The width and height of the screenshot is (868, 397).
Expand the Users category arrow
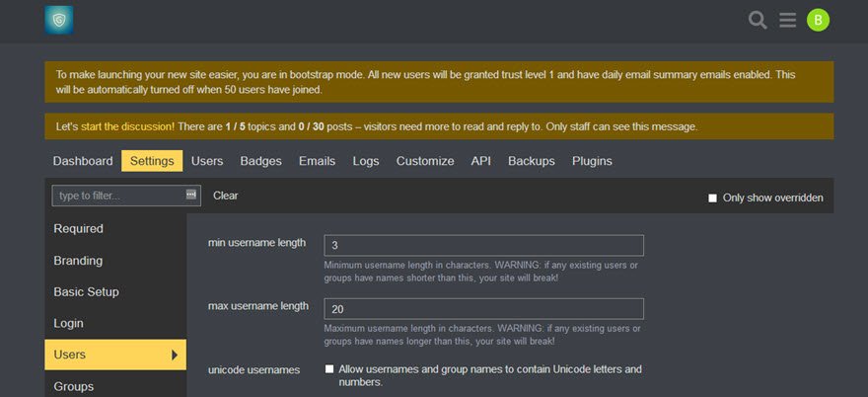point(175,355)
